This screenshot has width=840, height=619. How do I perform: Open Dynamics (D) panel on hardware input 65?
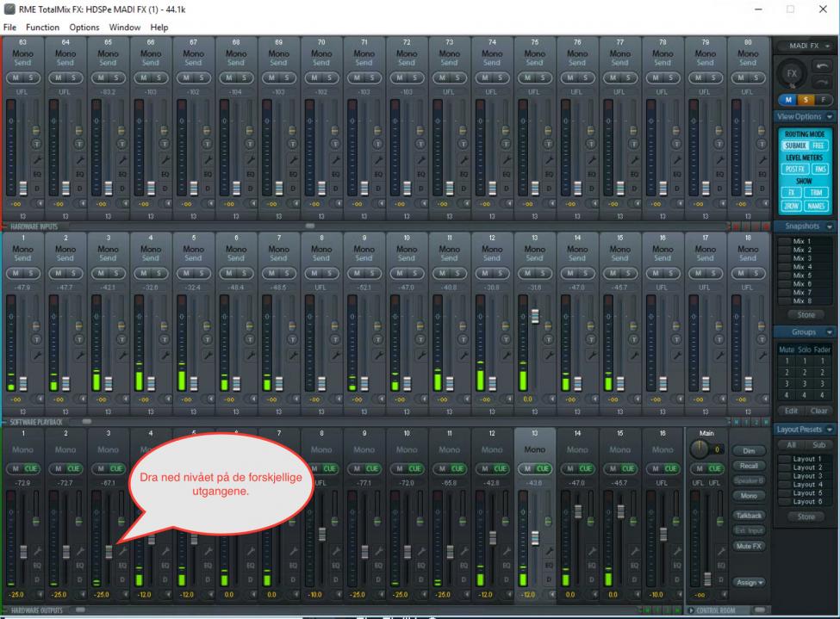122,189
